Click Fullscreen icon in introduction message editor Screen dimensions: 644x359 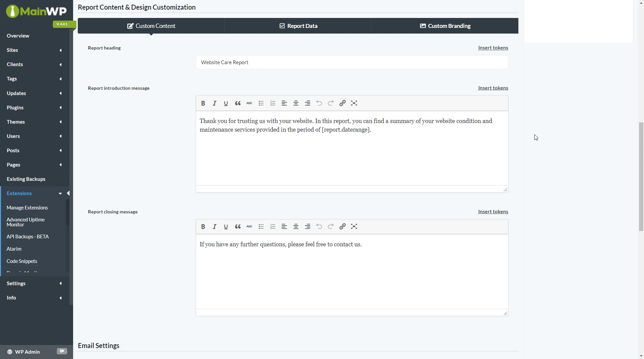(x=354, y=103)
